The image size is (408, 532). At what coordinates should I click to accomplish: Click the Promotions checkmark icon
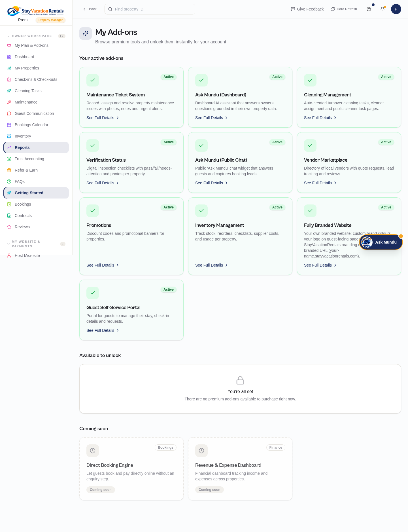click(x=93, y=211)
